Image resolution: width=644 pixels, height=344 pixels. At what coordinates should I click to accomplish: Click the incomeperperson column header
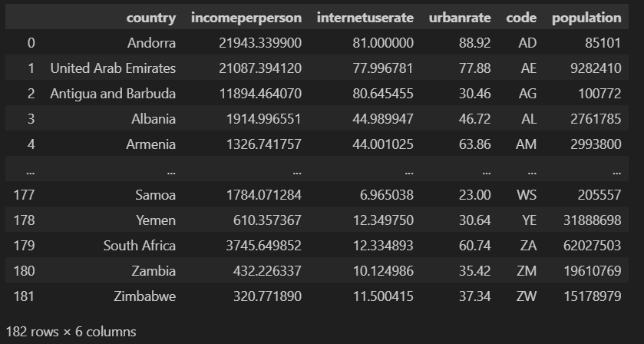click(246, 18)
